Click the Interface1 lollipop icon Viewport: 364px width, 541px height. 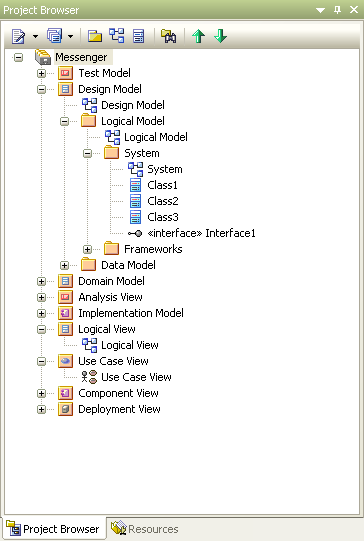pos(135,234)
